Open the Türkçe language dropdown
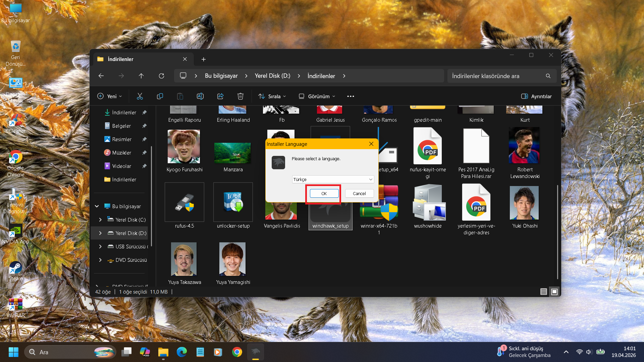This screenshot has width=644, height=362. pos(333,179)
